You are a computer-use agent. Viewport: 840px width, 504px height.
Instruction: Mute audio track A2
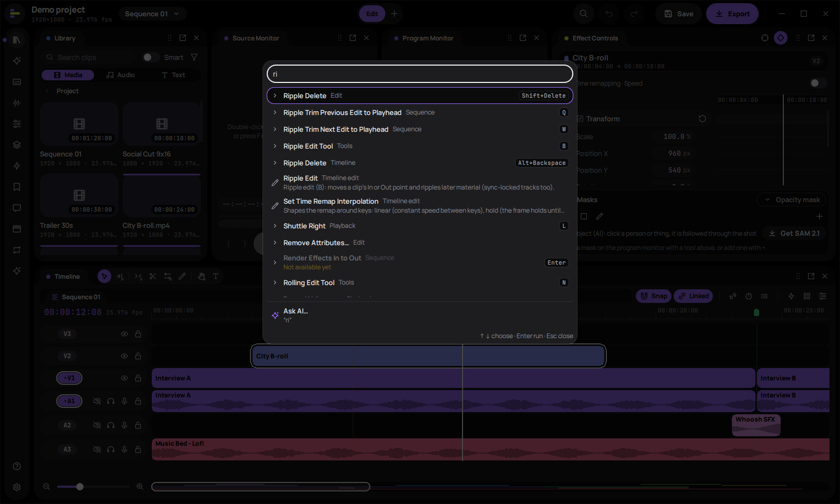click(97, 425)
